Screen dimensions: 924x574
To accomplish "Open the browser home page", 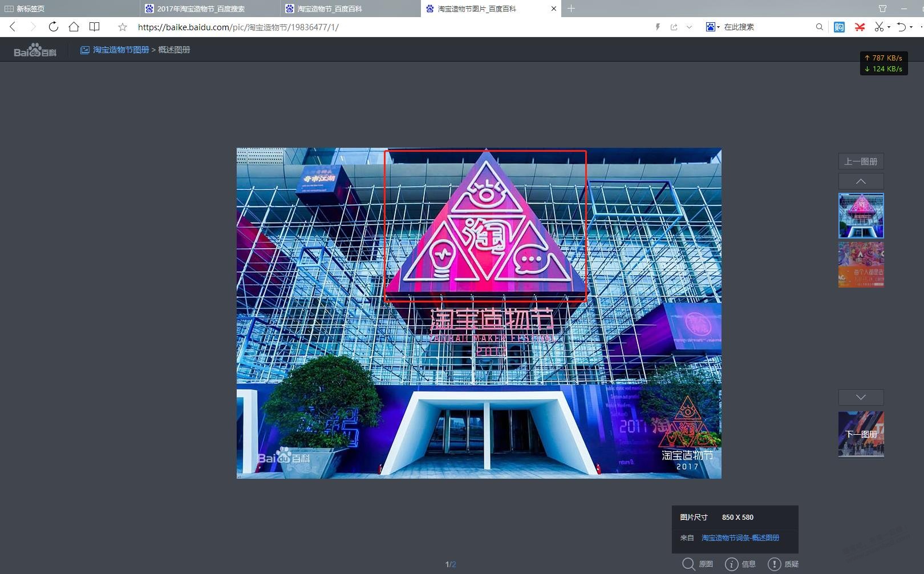I will click(74, 27).
